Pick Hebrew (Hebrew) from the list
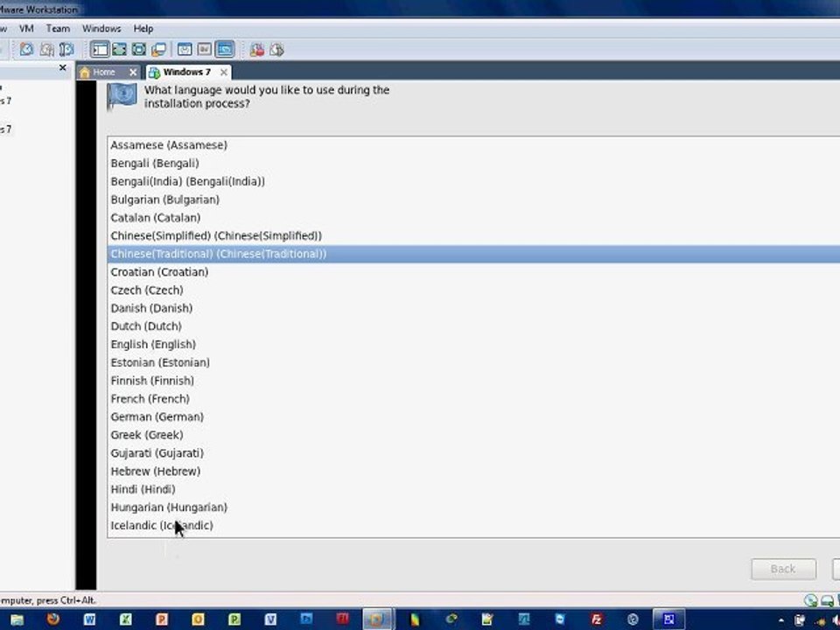 click(x=473, y=472)
